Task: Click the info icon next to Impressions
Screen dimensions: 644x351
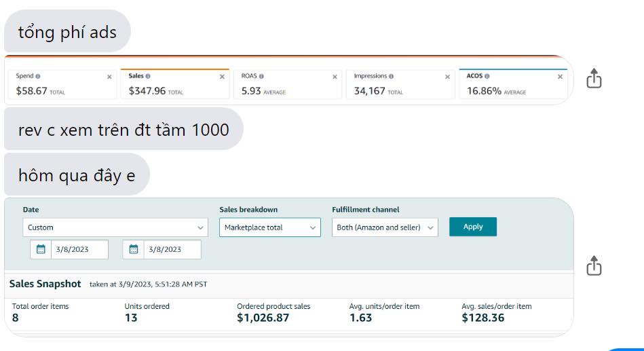Action: 391,77
